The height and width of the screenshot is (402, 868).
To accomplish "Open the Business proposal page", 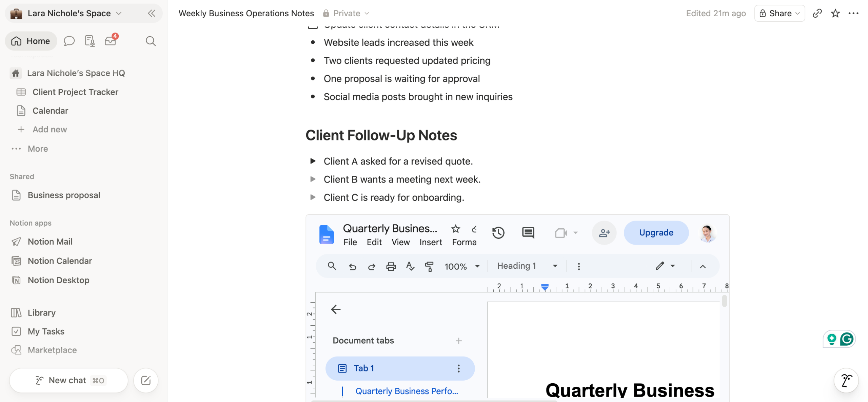I will (x=64, y=195).
